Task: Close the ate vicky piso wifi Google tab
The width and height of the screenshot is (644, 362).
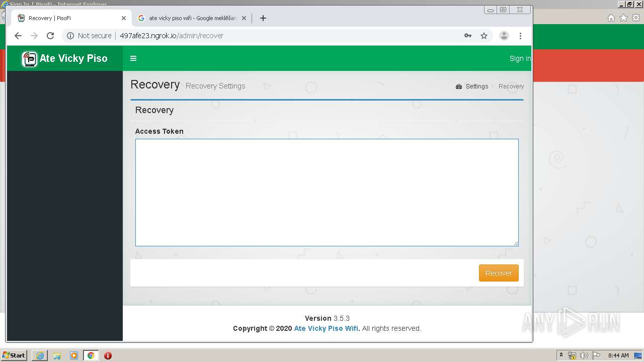Action: pos(244,18)
